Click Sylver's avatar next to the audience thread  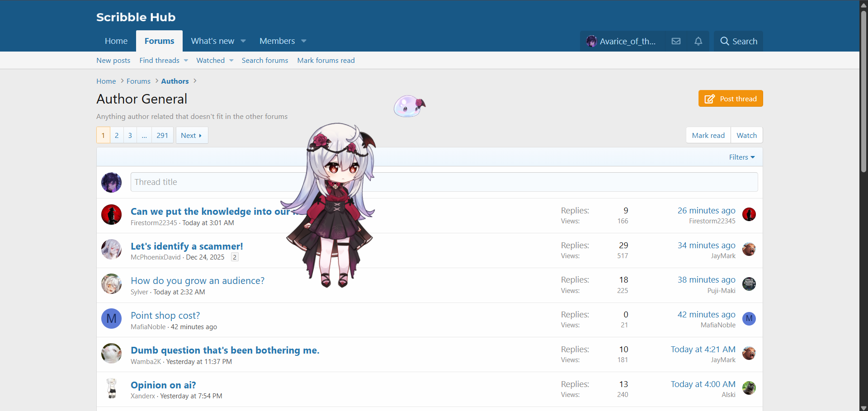[x=111, y=284]
